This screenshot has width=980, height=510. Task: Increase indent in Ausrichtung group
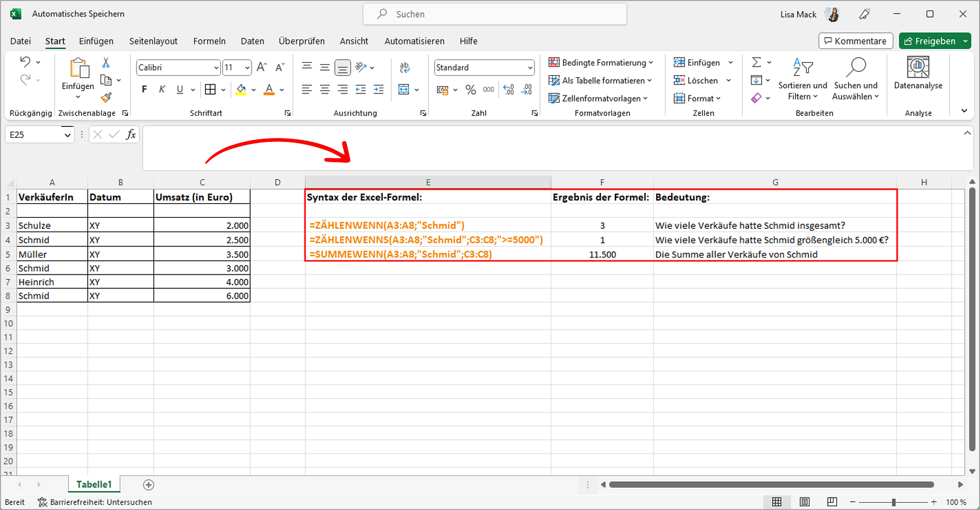click(378, 90)
